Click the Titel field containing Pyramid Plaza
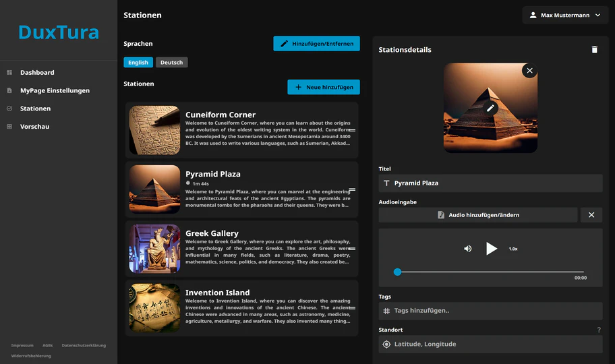Viewport: 615px width, 364px height. pos(490,183)
